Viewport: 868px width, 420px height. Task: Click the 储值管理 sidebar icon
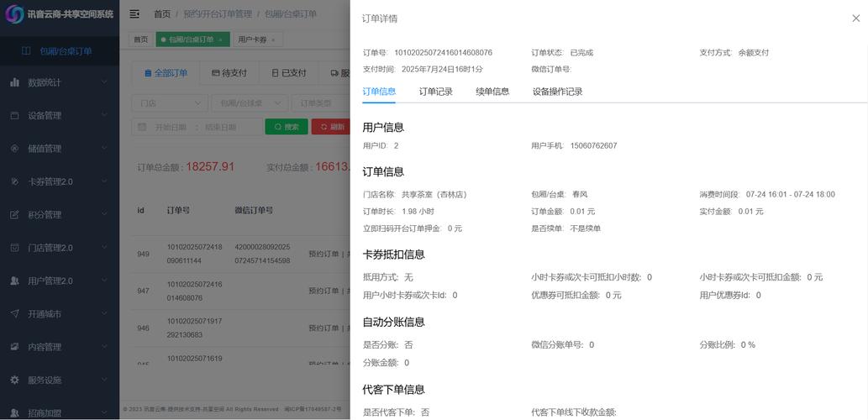[14, 149]
